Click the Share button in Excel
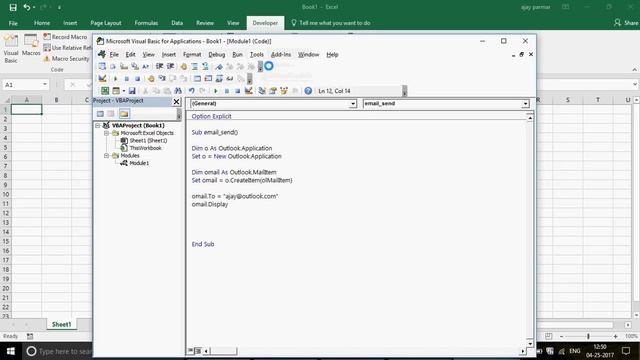640x360 pixels. (x=626, y=23)
